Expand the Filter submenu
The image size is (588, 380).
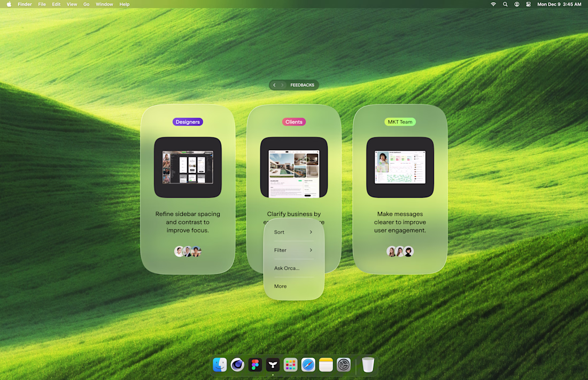pos(293,250)
